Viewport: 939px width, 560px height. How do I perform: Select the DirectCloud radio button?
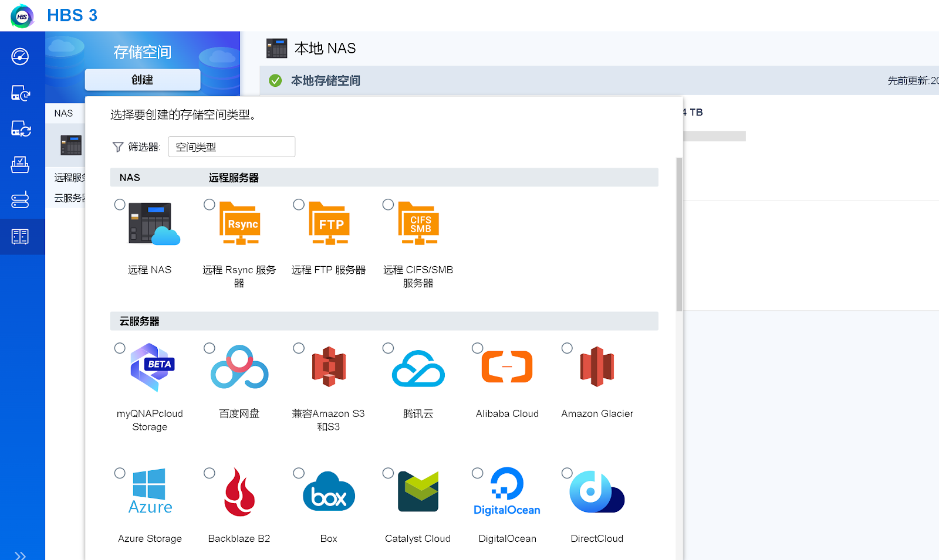click(567, 473)
